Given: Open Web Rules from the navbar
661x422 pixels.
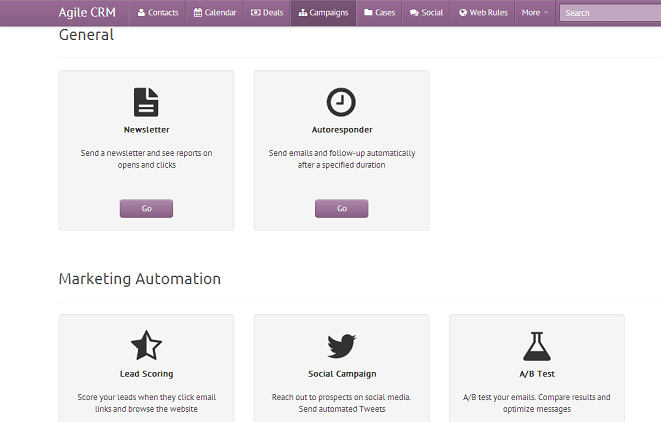Looking at the screenshot, I should coord(483,13).
